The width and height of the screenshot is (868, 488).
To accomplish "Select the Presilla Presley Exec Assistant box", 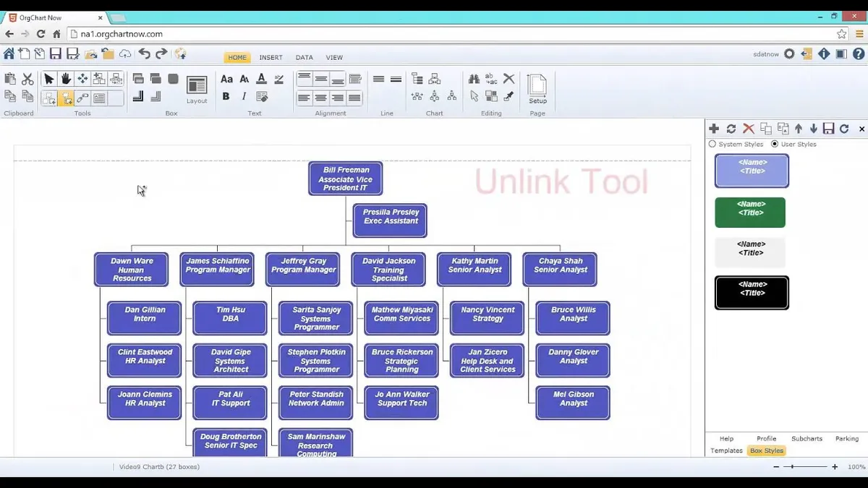I will pos(390,221).
